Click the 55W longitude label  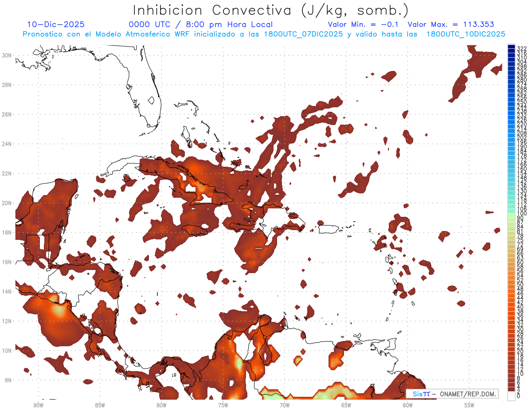coord(469,405)
